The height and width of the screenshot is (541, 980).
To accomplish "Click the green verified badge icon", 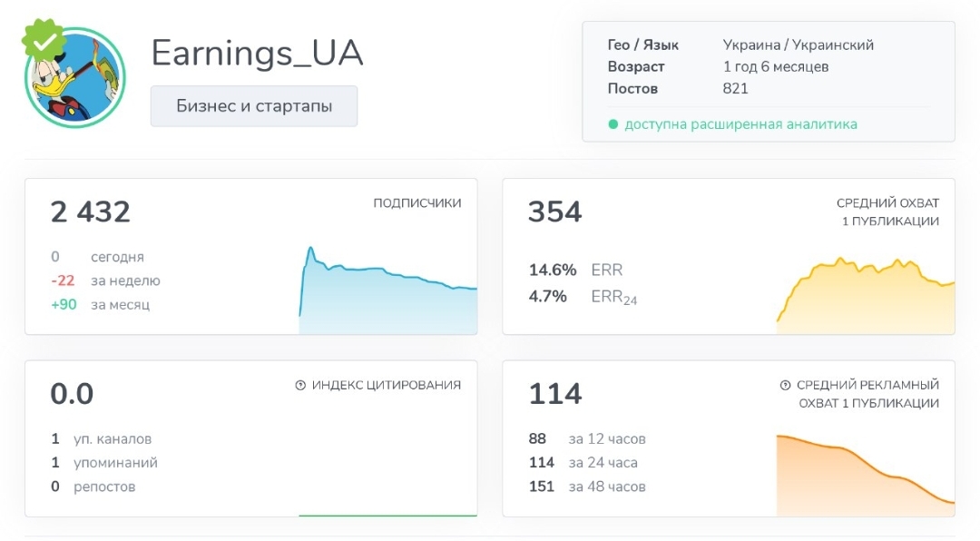I will tap(44, 38).
